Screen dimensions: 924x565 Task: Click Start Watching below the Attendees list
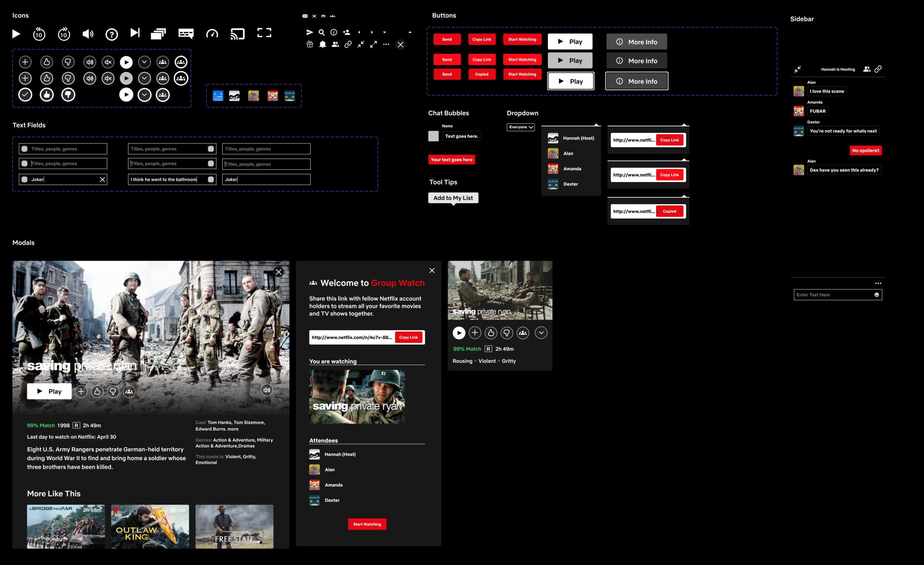pos(367,524)
